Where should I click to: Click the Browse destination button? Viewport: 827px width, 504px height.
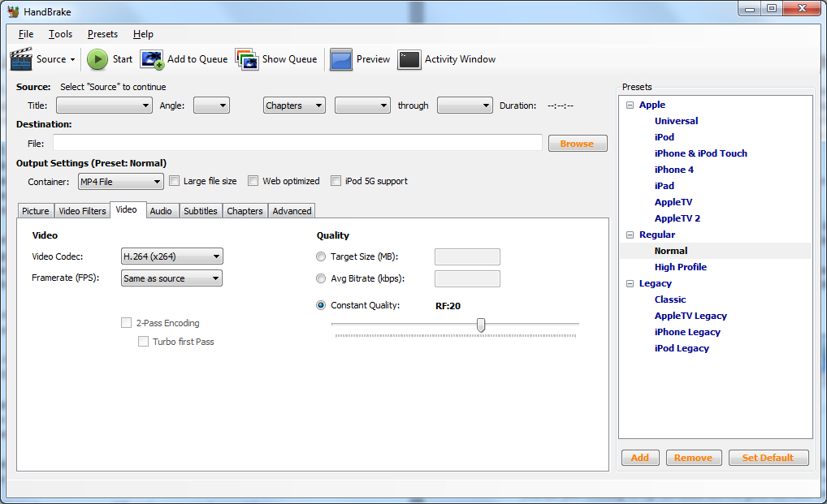click(577, 144)
